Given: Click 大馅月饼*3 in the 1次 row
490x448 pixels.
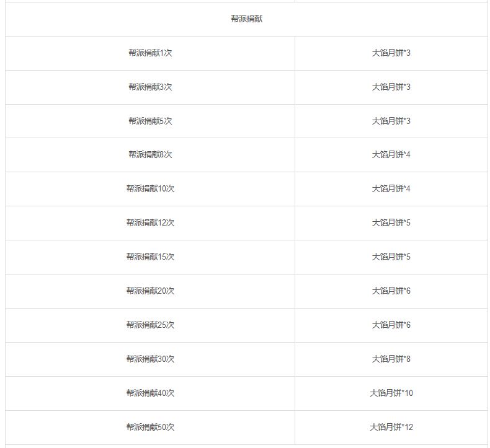Looking at the screenshot, I should tap(391, 53).
